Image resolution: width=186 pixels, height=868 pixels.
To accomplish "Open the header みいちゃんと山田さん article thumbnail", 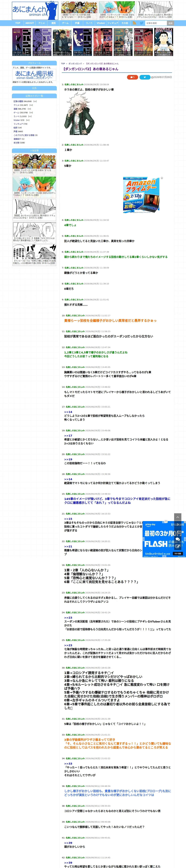I will (x=155, y=10).
